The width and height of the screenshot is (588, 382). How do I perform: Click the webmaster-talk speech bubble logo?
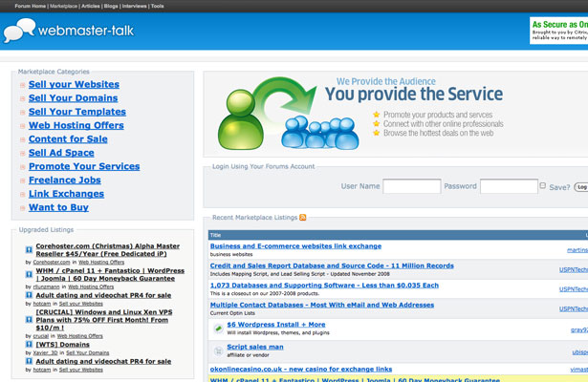tap(19, 30)
